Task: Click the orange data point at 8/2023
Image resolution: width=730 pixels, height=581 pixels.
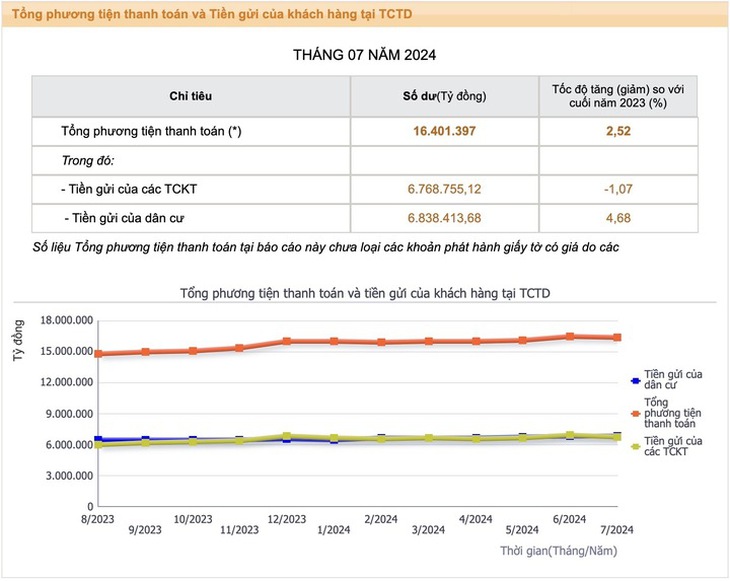Action: pyautogui.click(x=98, y=354)
